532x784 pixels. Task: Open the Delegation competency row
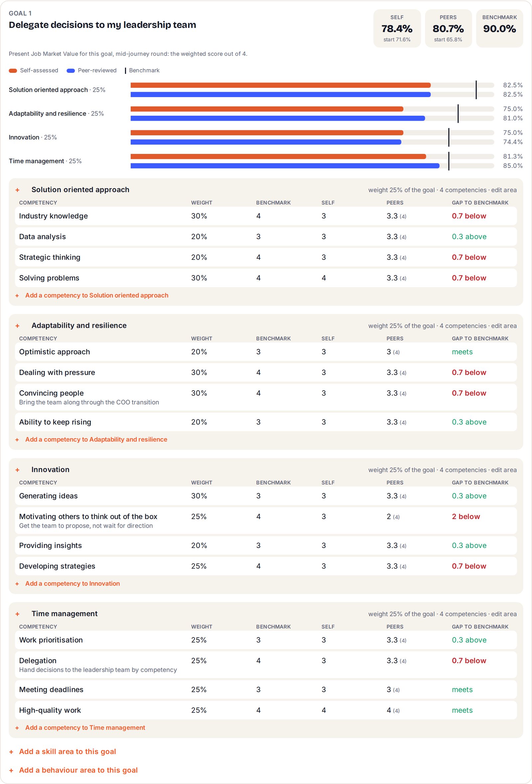(x=266, y=665)
